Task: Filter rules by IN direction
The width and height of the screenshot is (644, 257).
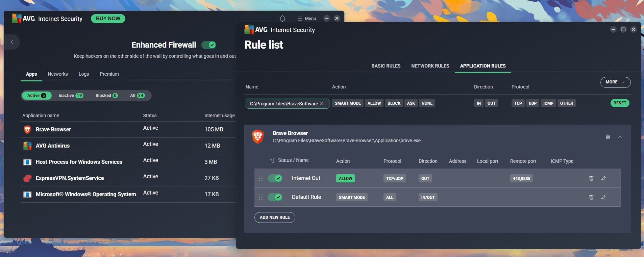Action: point(479,103)
